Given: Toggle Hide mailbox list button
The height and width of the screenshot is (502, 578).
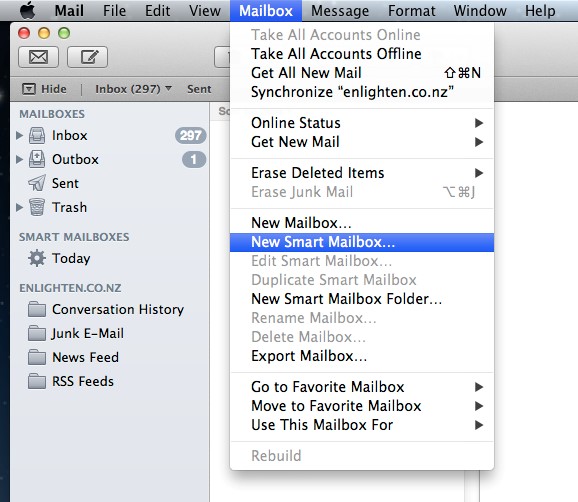Looking at the screenshot, I should [x=44, y=89].
